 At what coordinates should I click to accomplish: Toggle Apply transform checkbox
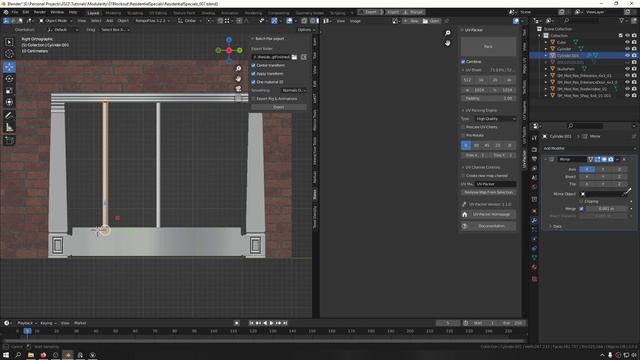tap(253, 74)
